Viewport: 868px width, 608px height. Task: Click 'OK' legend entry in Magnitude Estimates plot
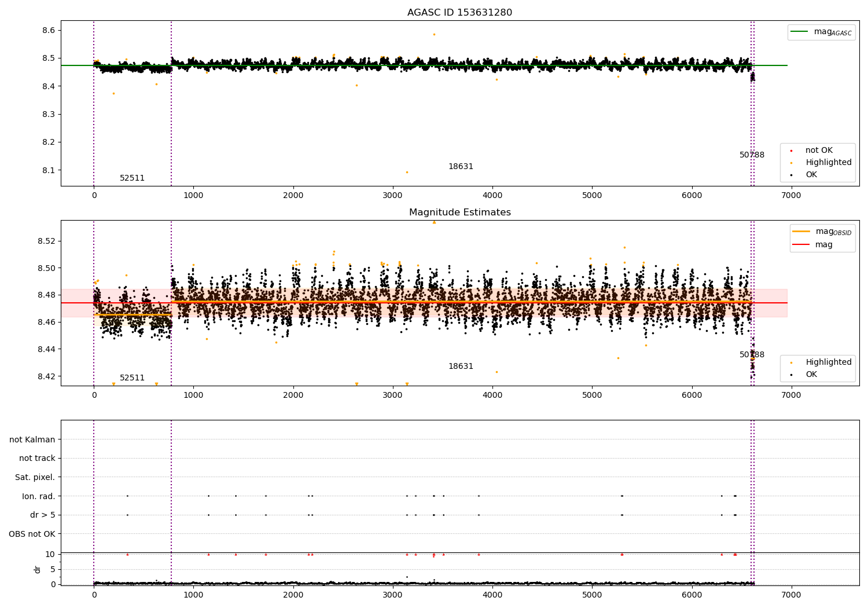(x=811, y=375)
